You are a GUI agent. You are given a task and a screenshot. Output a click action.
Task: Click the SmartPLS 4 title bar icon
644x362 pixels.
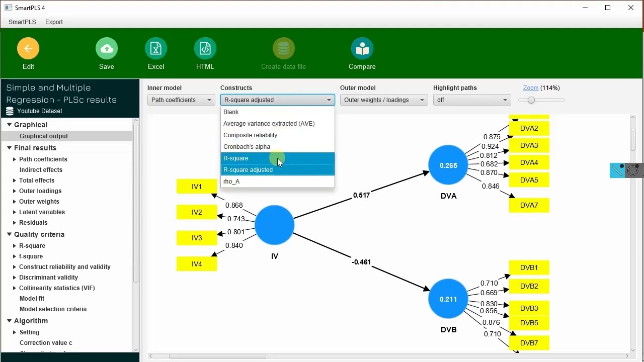point(8,8)
